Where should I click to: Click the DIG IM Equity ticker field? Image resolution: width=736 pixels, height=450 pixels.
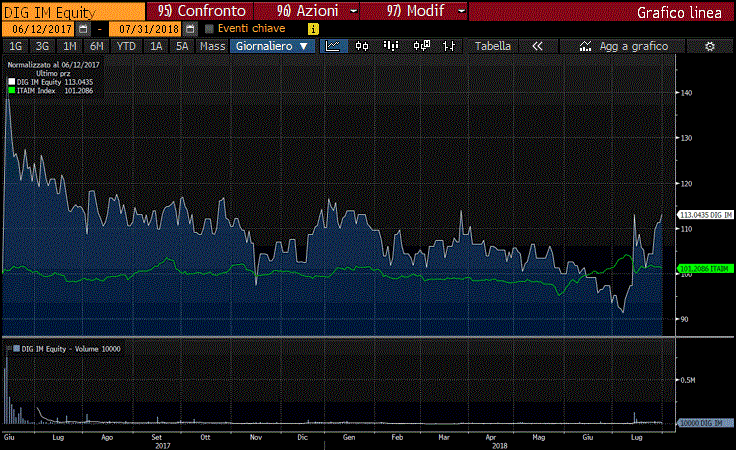coord(70,11)
